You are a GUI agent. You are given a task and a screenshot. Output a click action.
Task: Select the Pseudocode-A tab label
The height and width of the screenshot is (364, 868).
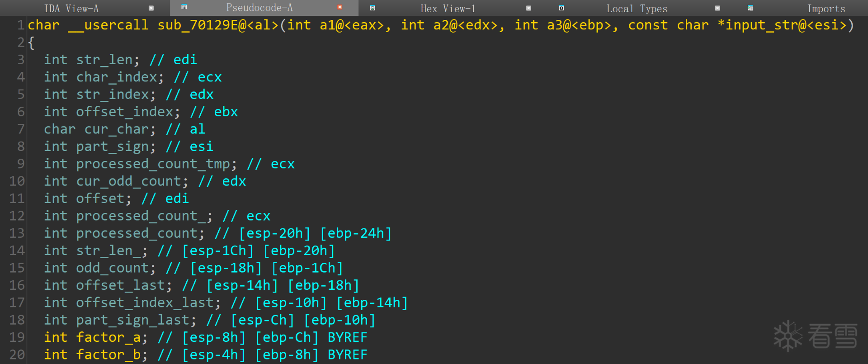(x=259, y=8)
